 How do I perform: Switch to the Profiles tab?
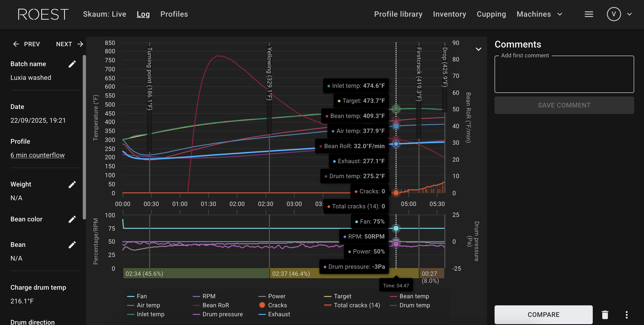click(x=174, y=14)
